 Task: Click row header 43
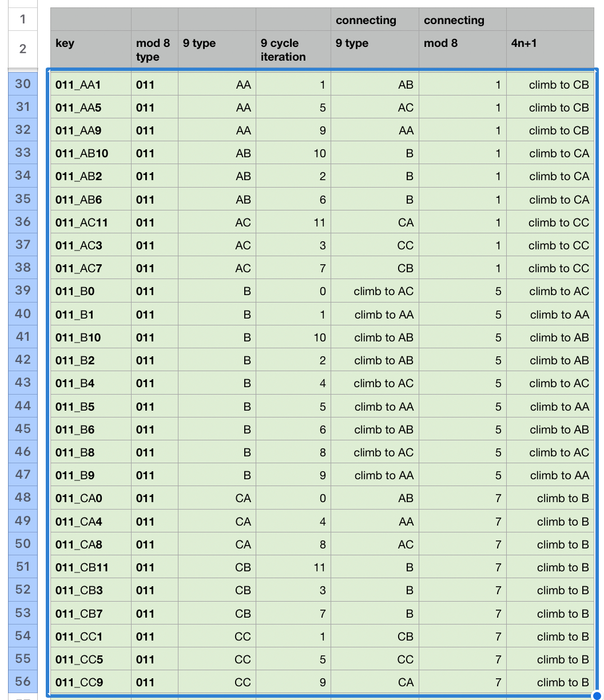(23, 383)
